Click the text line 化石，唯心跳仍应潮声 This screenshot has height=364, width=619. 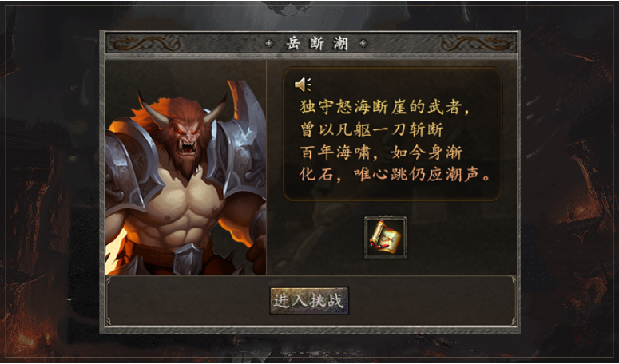tap(395, 175)
